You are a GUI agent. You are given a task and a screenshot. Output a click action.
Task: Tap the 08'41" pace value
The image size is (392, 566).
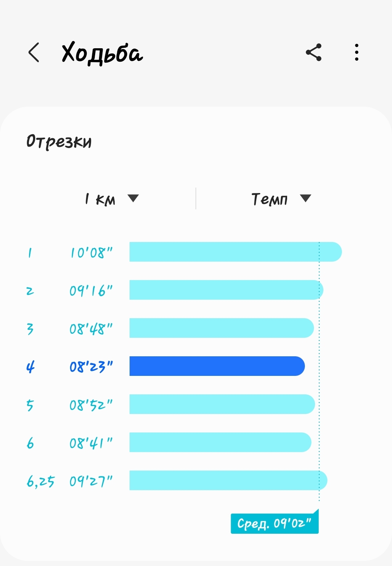pyautogui.click(x=91, y=443)
